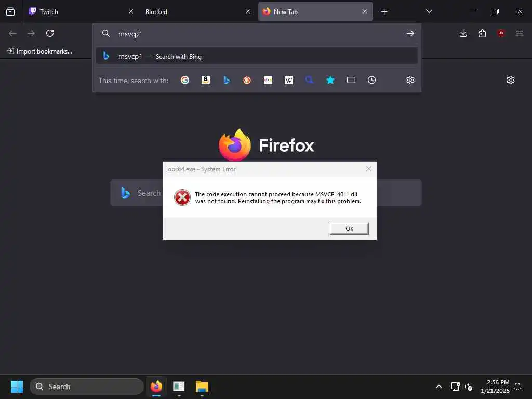
Task: Search this time with Amazon
Action: coord(206,80)
